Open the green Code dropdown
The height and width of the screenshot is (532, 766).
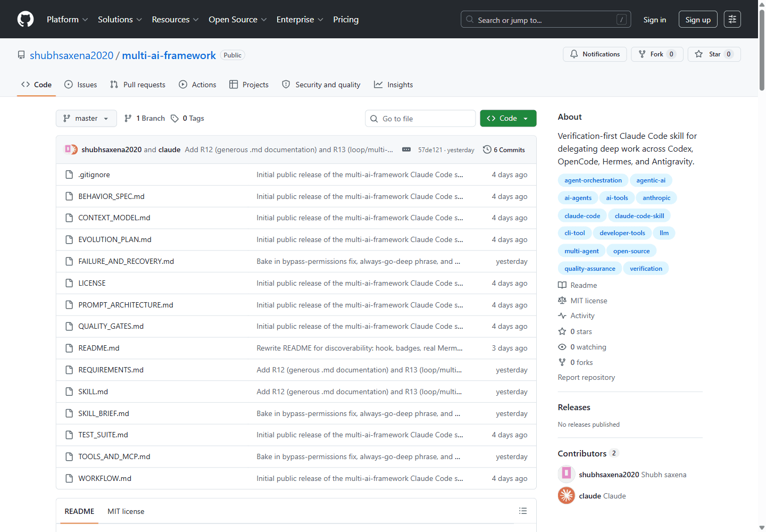(x=508, y=118)
